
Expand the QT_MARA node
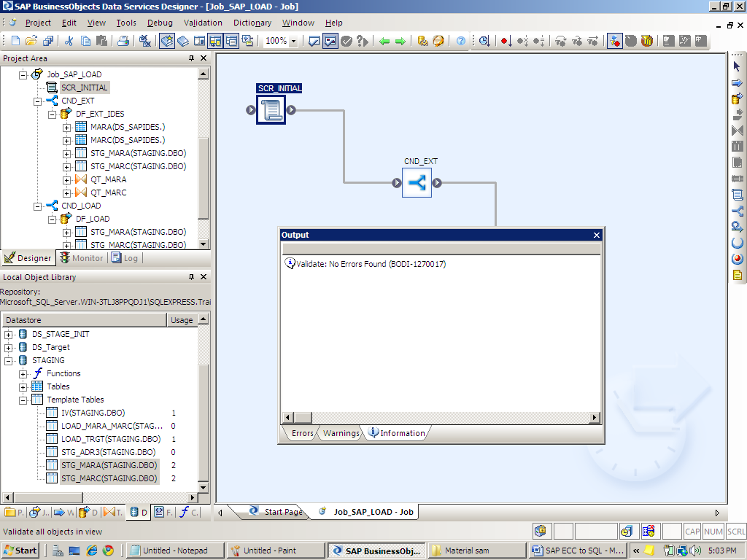pos(66,179)
